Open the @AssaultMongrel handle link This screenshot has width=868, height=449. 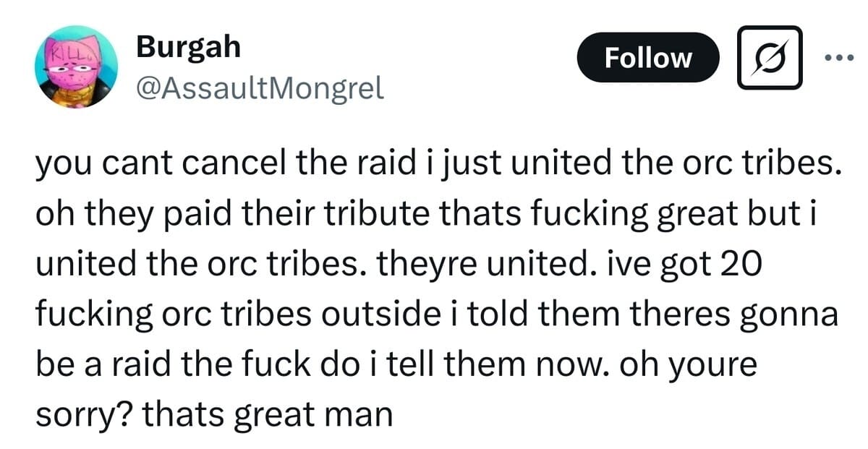[x=260, y=87]
